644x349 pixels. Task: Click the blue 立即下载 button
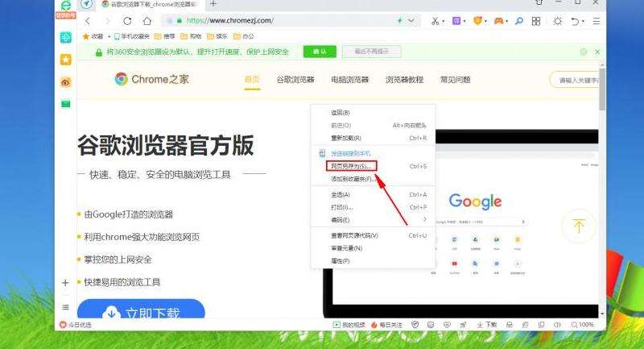(x=141, y=313)
